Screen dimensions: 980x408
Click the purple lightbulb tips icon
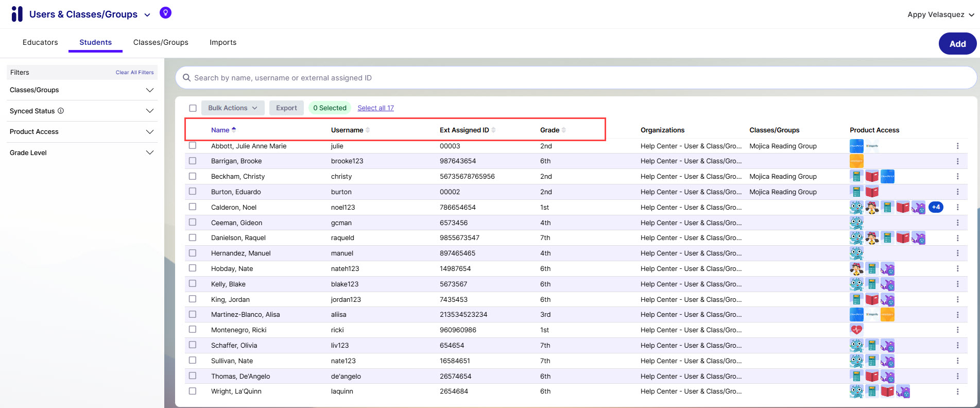coord(165,13)
